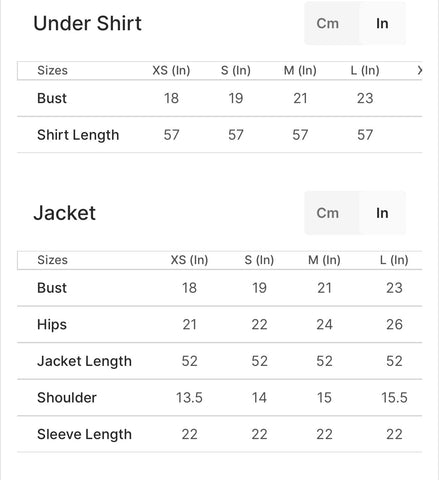The width and height of the screenshot is (439, 480).
Task: Click the 15.5 L shoulder value
Action: 394,398
